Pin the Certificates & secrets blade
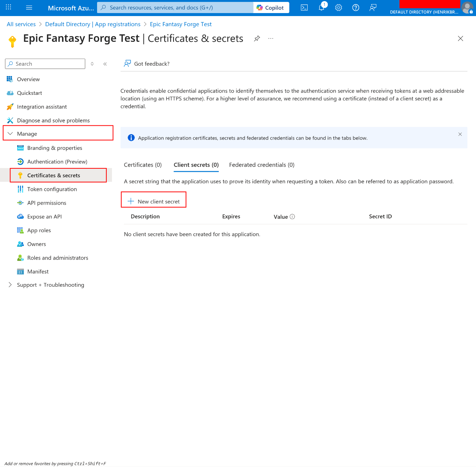This screenshot has width=476, height=467. pyautogui.click(x=257, y=38)
